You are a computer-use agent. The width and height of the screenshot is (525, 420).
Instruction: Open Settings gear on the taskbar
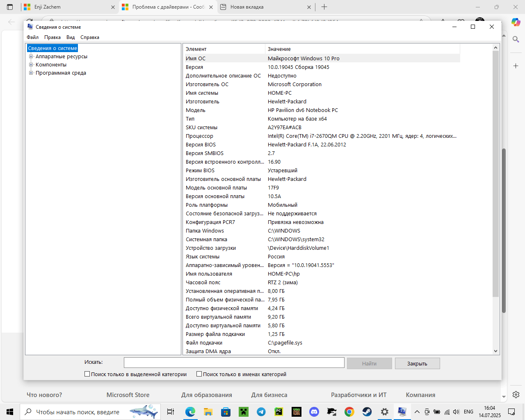coord(384,412)
